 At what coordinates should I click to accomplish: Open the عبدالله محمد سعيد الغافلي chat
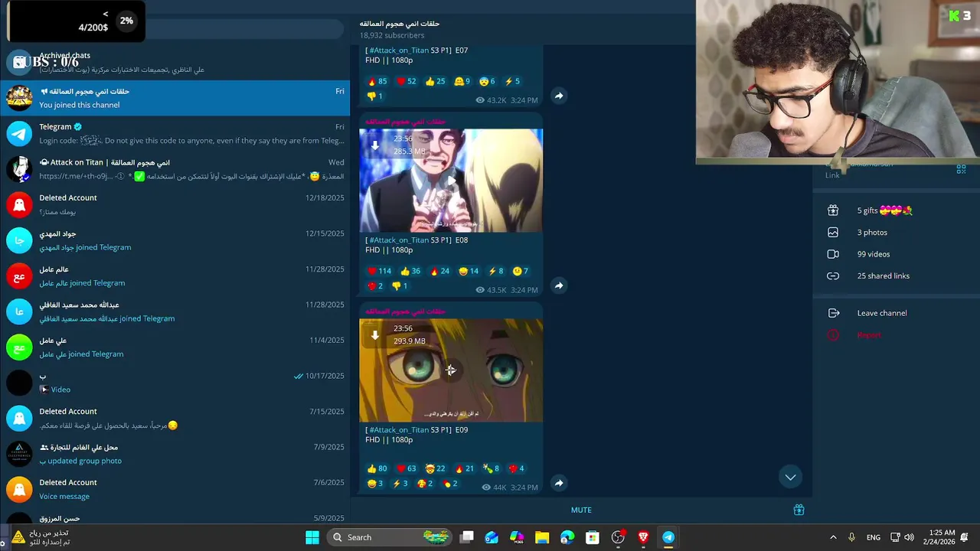(175, 311)
